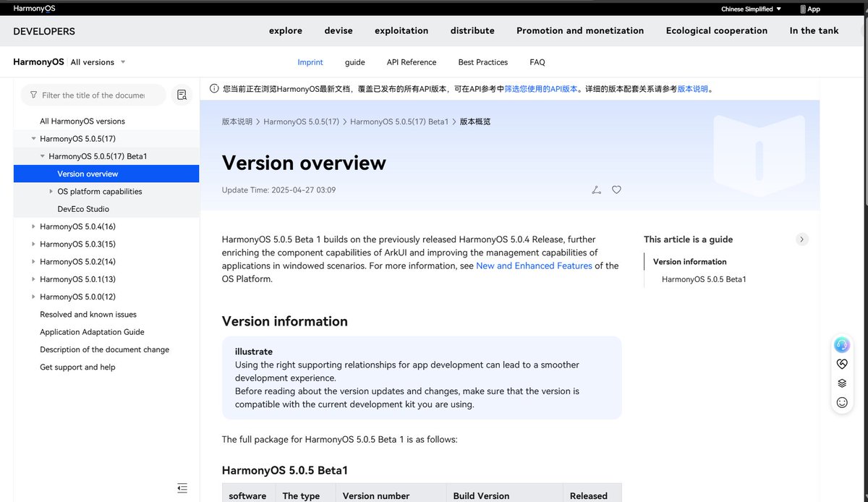The image size is (868, 502).
Task: Follow the New and Enhanced Features link
Action: [x=534, y=265]
